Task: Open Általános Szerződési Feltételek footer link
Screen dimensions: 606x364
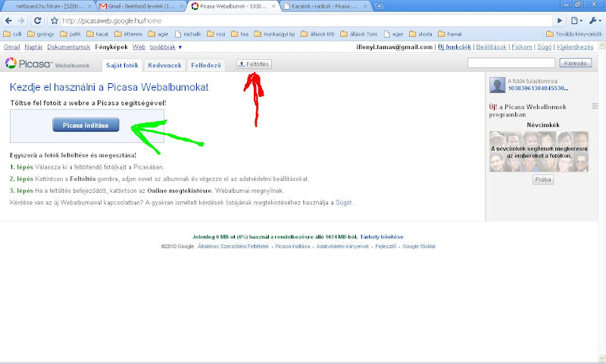Action: pyautogui.click(x=233, y=246)
